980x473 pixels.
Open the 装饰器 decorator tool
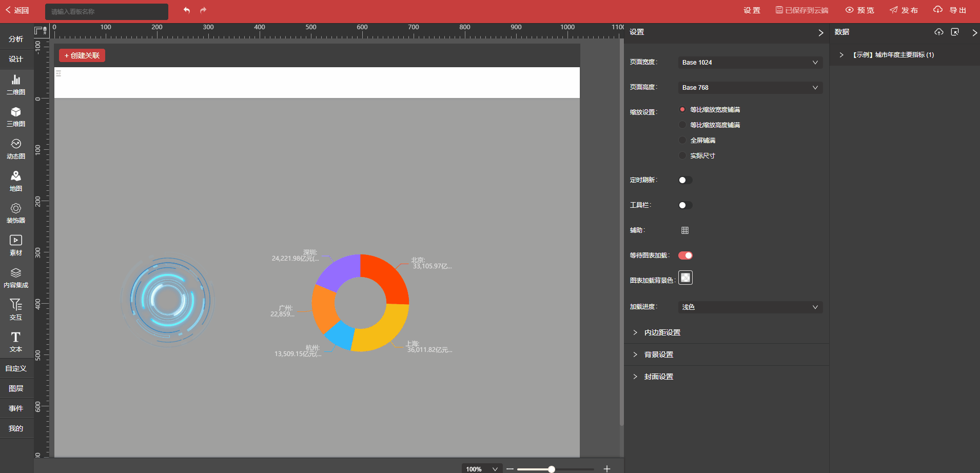16,213
